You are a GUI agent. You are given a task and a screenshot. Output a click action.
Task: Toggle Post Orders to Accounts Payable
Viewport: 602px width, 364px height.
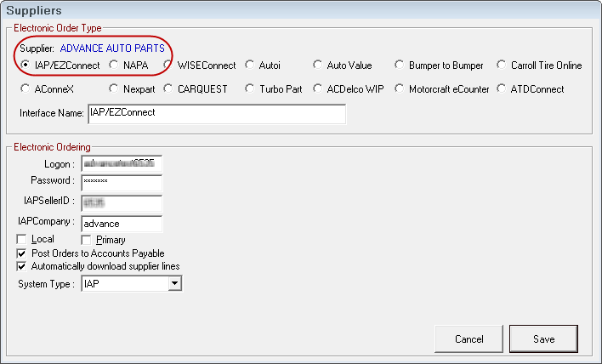click(22, 253)
